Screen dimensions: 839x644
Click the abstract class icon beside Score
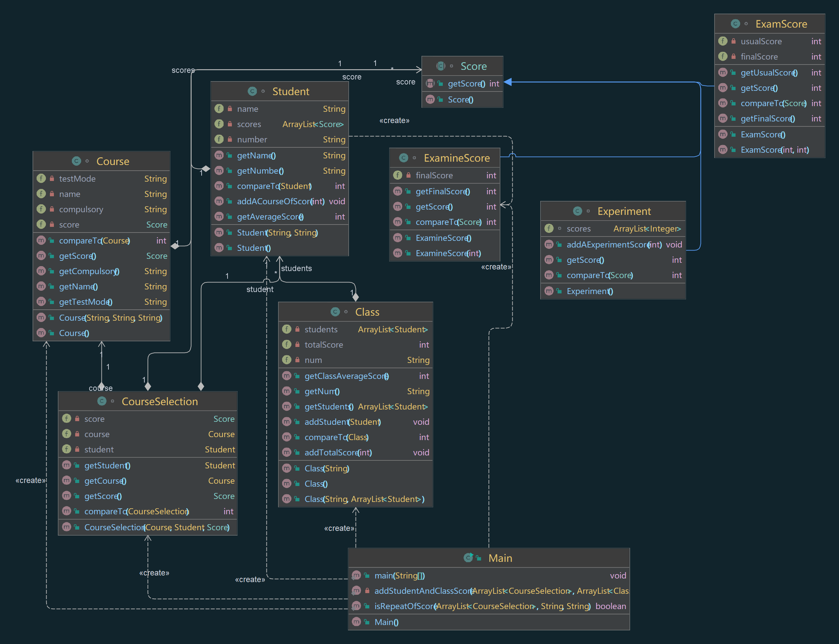tap(440, 66)
